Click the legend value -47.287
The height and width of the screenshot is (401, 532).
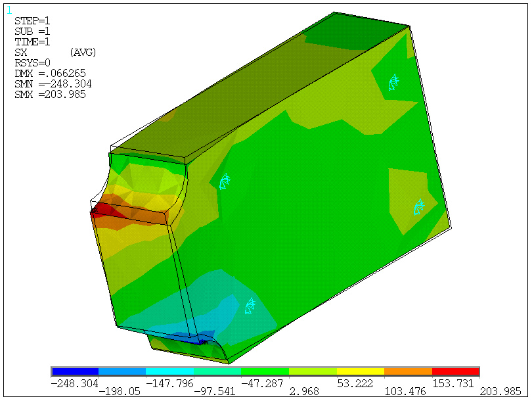click(262, 383)
